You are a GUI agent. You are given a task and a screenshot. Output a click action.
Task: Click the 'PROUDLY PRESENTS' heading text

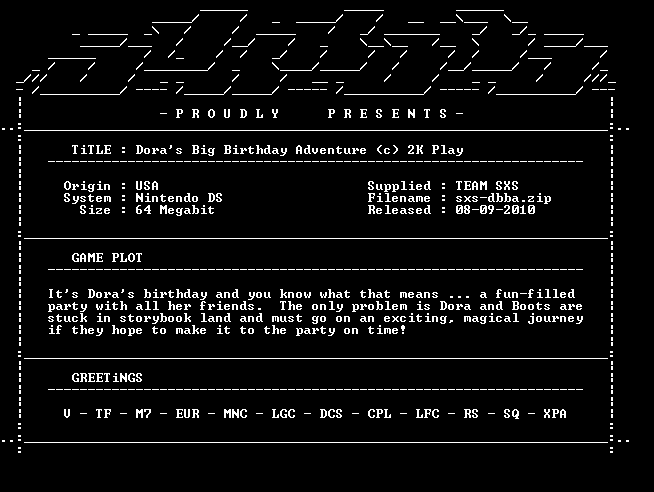pyautogui.click(x=312, y=114)
